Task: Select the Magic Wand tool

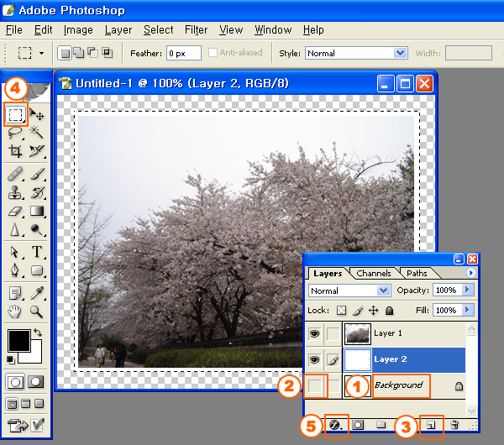Action: 36,132
